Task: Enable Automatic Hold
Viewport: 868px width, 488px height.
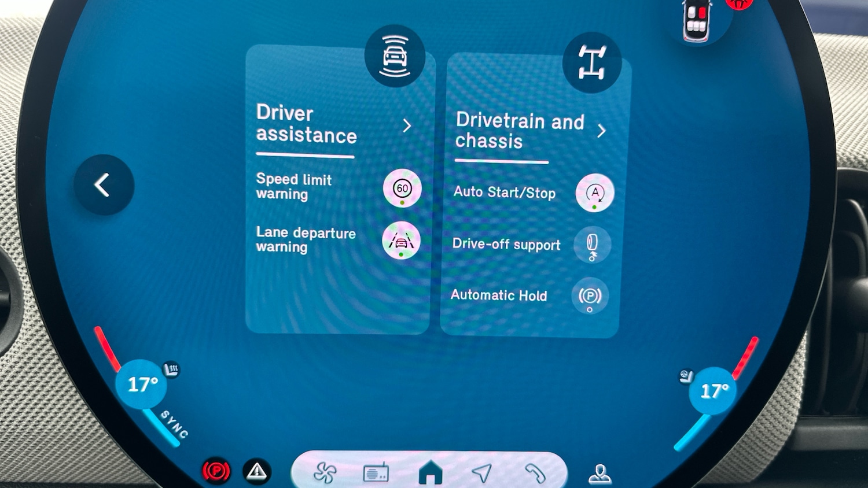Action: coord(590,297)
